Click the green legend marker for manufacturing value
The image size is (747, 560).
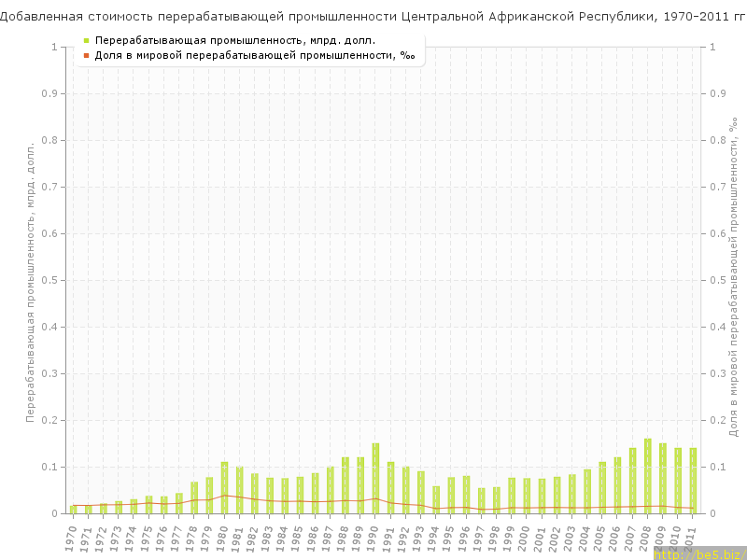click(86, 40)
